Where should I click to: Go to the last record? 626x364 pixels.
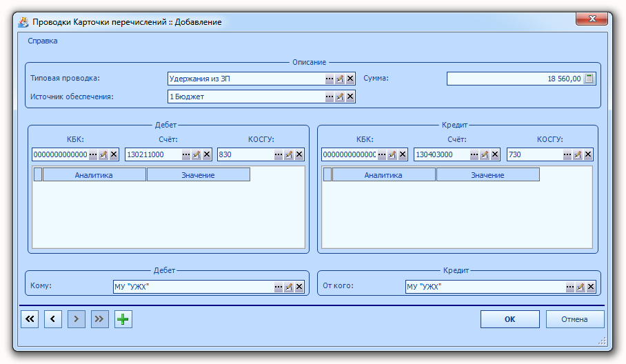[99, 319]
